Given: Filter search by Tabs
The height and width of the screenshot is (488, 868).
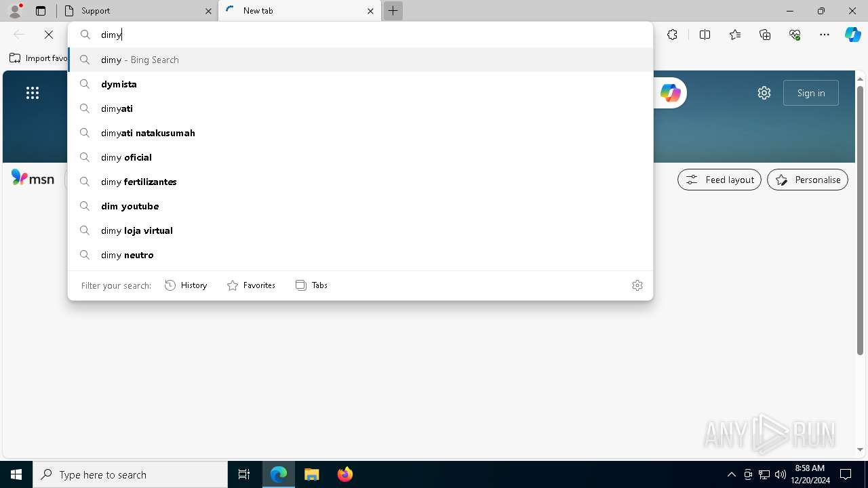Looking at the screenshot, I should coord(311,285).
